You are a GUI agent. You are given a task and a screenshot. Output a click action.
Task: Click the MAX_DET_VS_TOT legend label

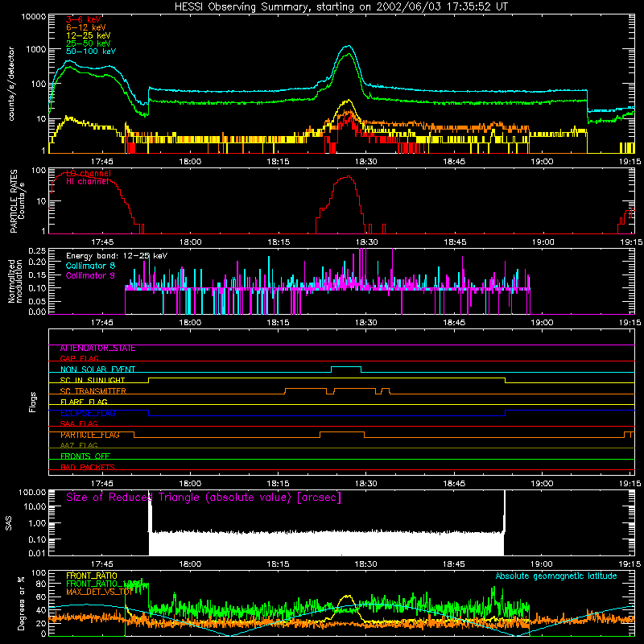click(x=100, y=592)
